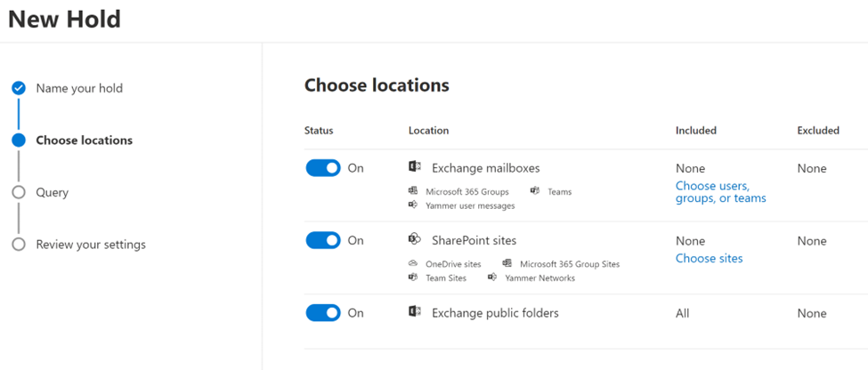Click the Choose sites link
The image size is (868, 370).
[x=709, y=259]
